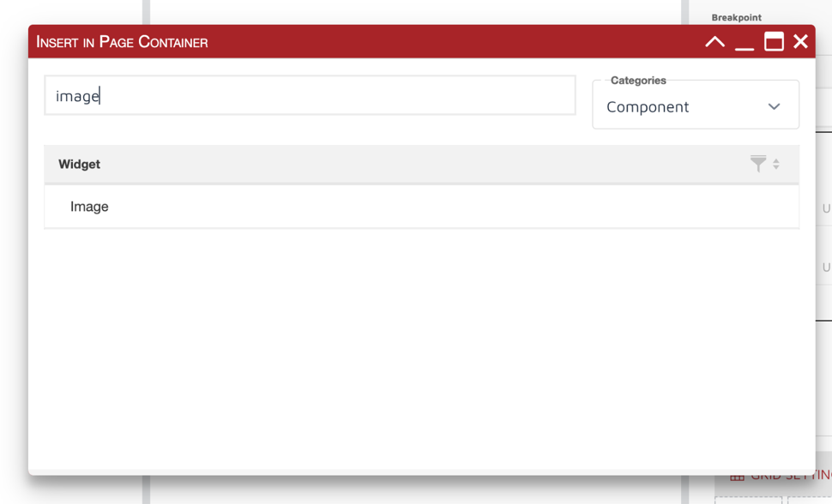
Task: Select the filter funnel icon in Widget header
Action: (x=757, y=164)
